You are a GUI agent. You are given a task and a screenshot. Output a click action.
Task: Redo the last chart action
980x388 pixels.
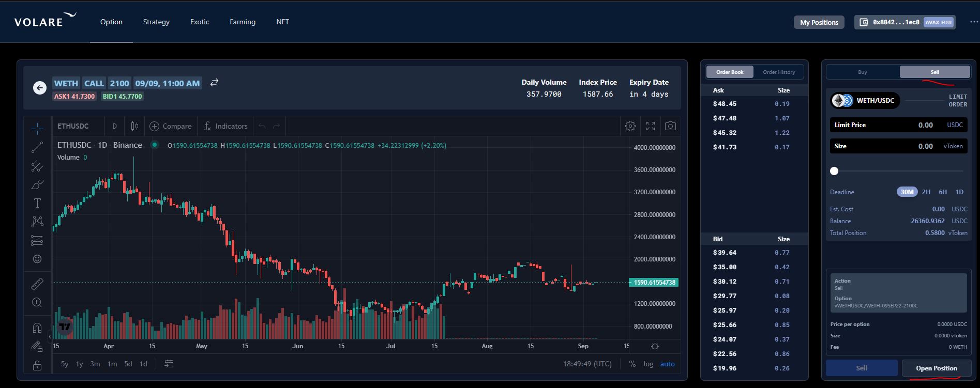tap(277, 126)
